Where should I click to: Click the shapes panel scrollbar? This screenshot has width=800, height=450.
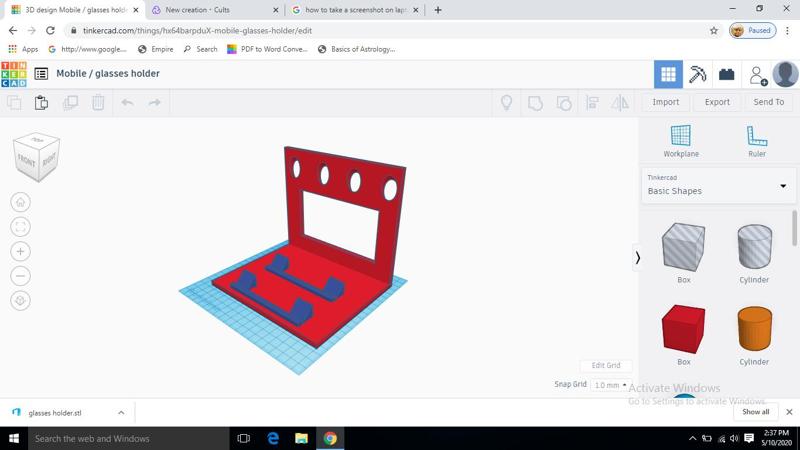[794, 228]
